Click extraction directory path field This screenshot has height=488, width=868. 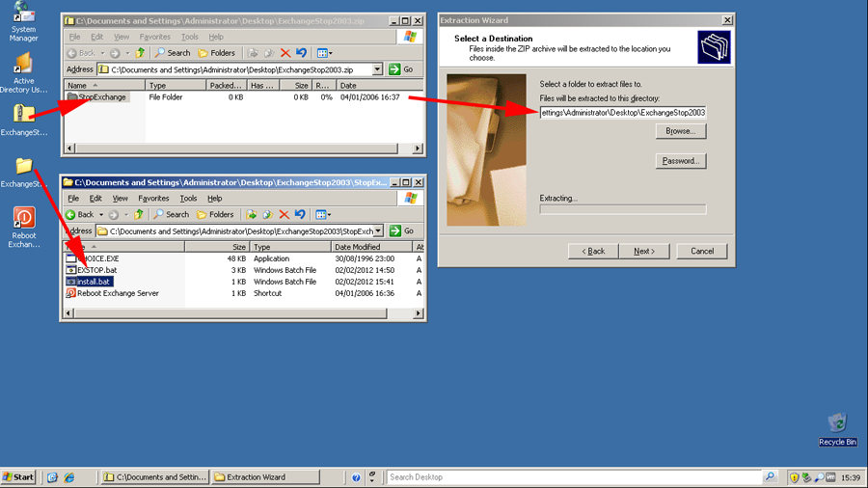[x=623, y=112]
